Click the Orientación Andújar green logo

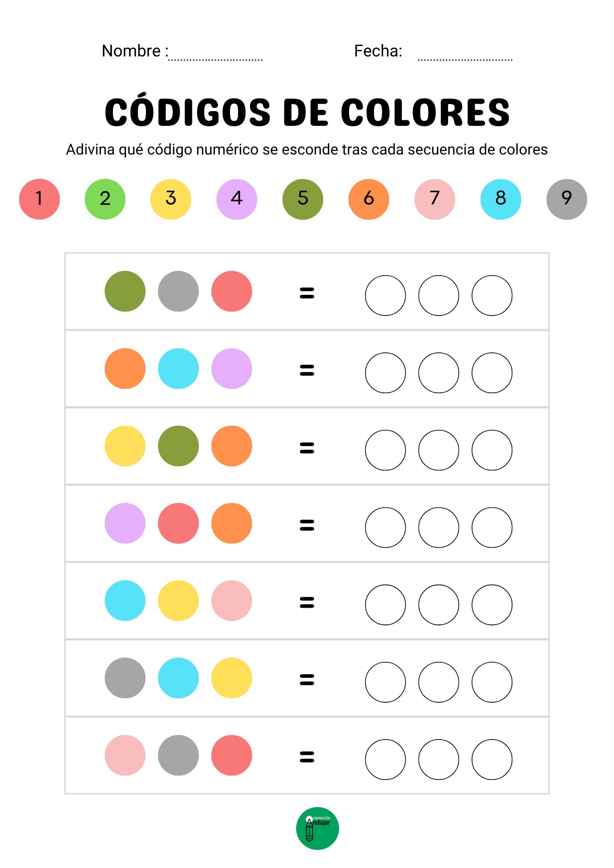coord(317,828)
